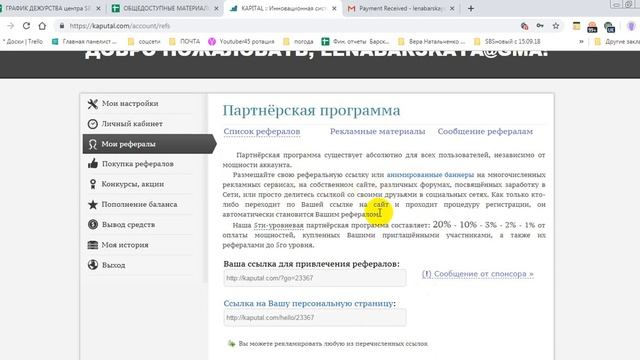Open Конкурсы, акции section
Screen dimensions: 640x360
pyautogui.click(x=132, y=184)
